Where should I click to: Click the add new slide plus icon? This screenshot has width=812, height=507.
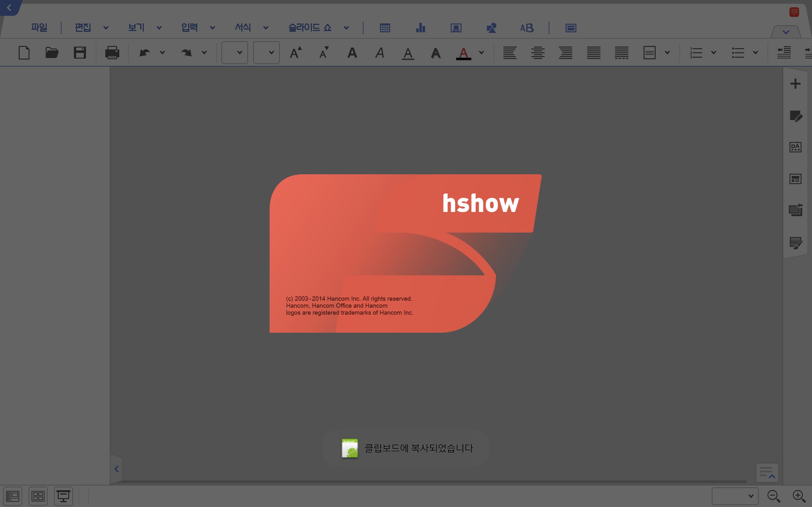(795, 84)
